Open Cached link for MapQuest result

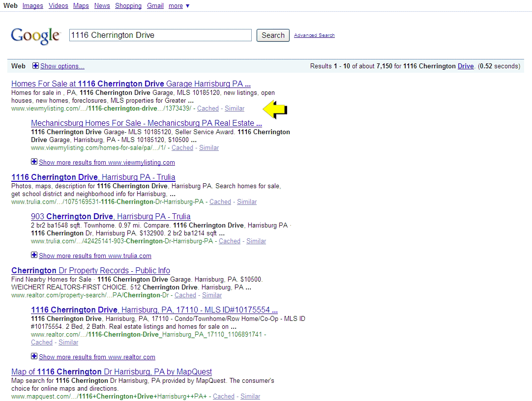click(224, 396)
